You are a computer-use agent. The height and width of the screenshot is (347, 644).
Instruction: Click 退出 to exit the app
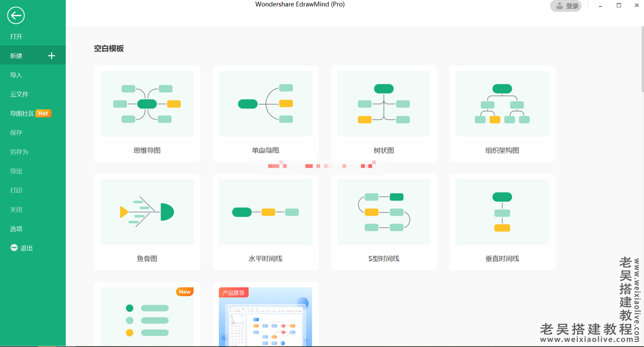[32, 248]
